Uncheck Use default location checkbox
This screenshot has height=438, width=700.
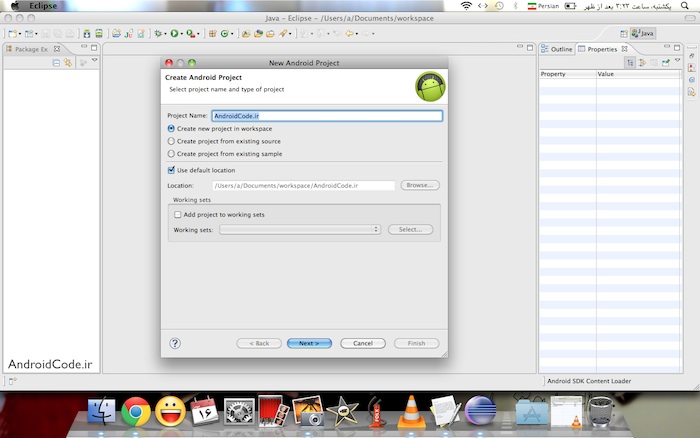[171, 170]
